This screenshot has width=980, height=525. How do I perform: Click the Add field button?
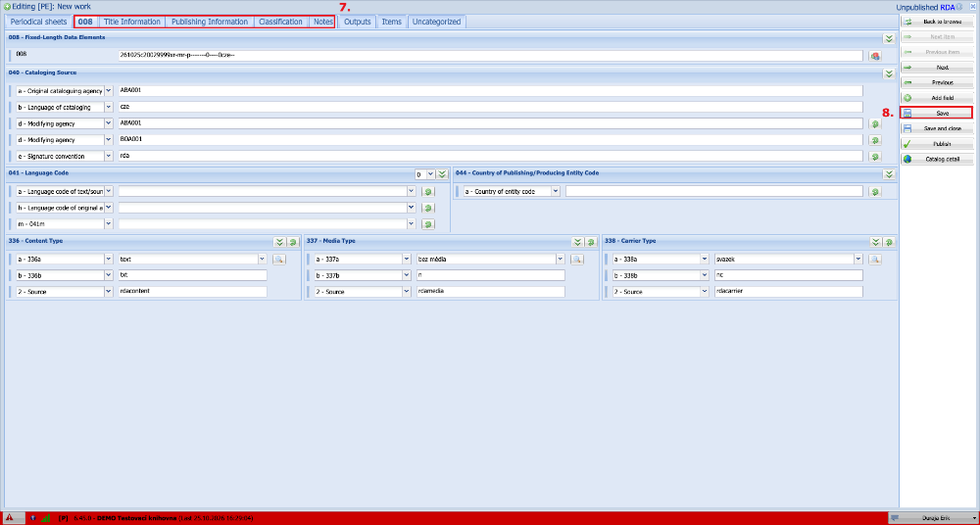click(x=937, y=98)
